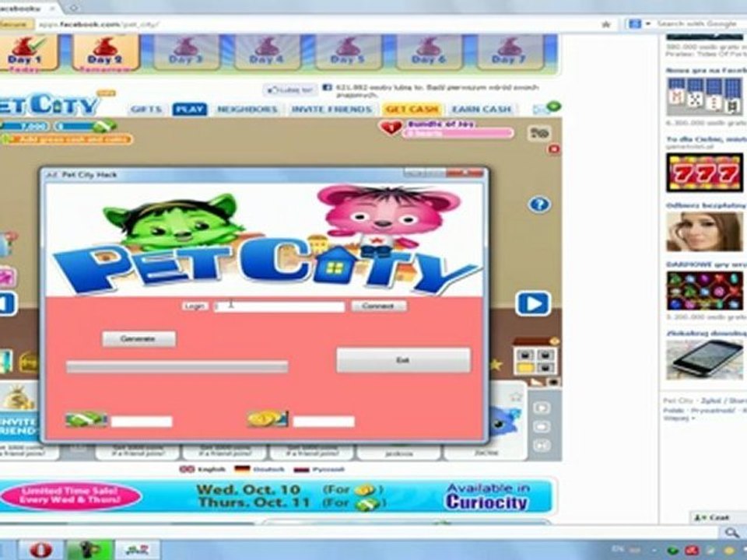Image resolution: width=747 pixels, height=560 pixels.
Task: Click the Day 6 reward icon
Action: [x=429, y=52]
